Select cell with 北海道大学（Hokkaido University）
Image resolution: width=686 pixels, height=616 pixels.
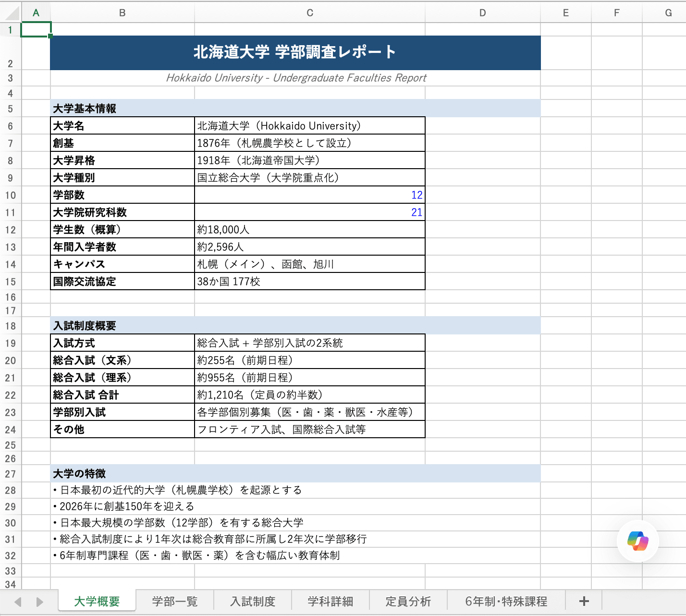click(310, 126)
